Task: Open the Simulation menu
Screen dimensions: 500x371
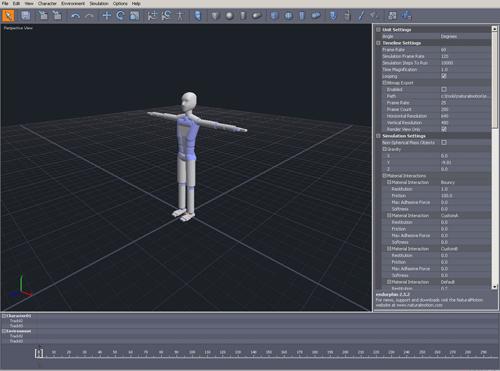Action: click(x=99, y=3)
